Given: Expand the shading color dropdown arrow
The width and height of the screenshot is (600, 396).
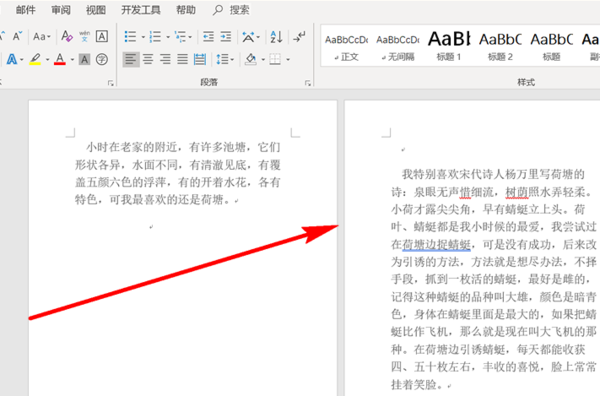Looking at the screenshot, I should point(263,60).
